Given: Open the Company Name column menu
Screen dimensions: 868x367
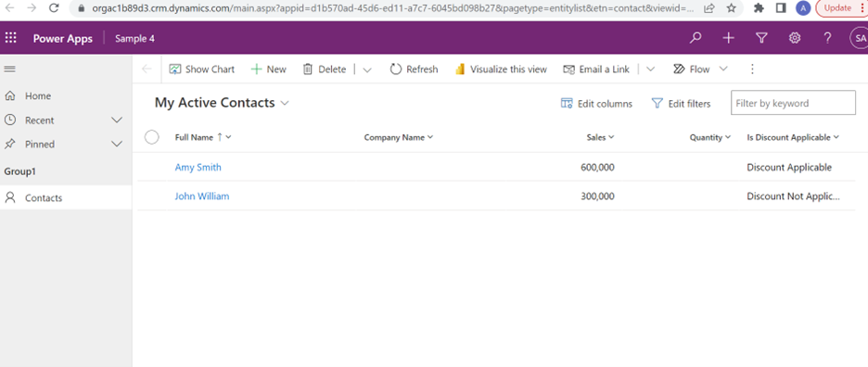Looking at the screenshot, I should tap(399, 137).
